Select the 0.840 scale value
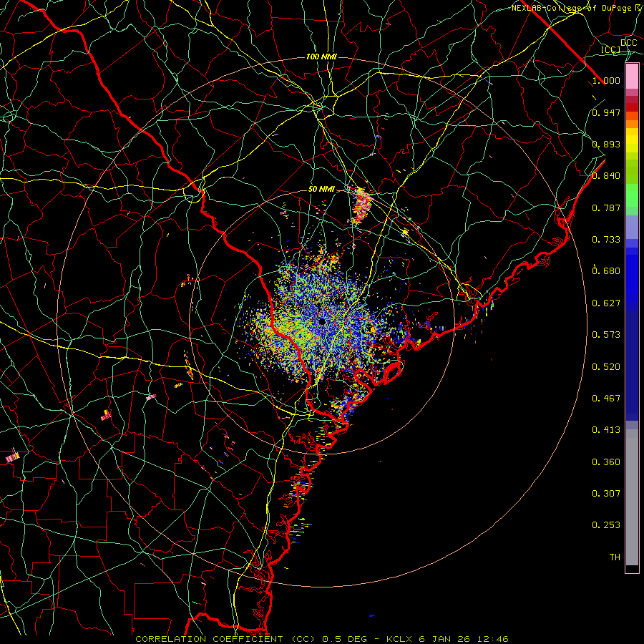 click(606, 176)
